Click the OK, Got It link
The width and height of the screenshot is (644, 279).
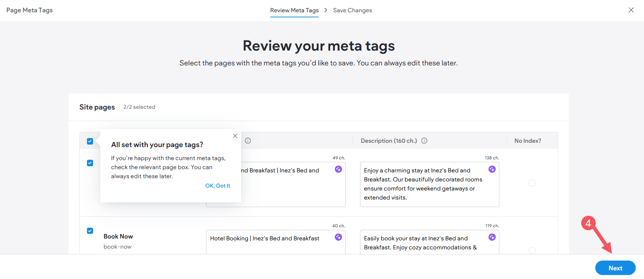218,186
